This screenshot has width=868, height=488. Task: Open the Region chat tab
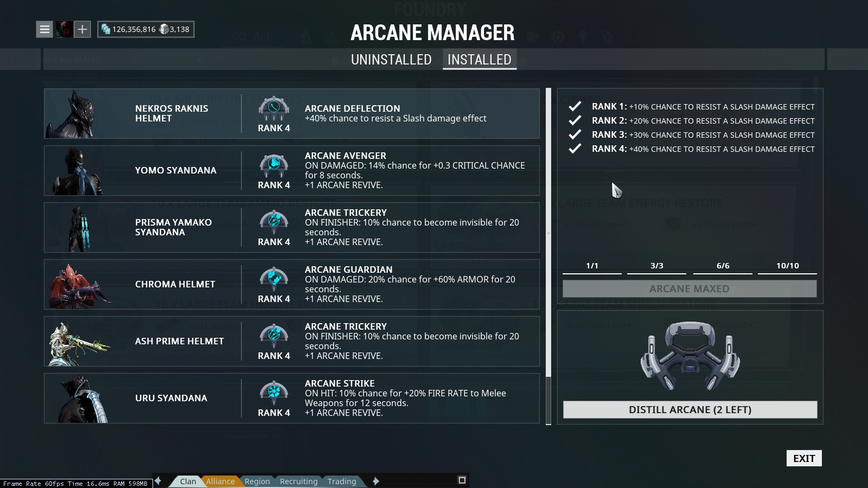pyautogui.click(x=257, y=481)
